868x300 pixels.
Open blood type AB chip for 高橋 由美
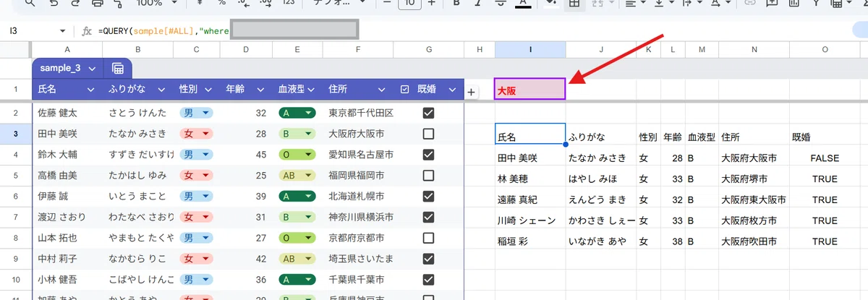(297, 175)
